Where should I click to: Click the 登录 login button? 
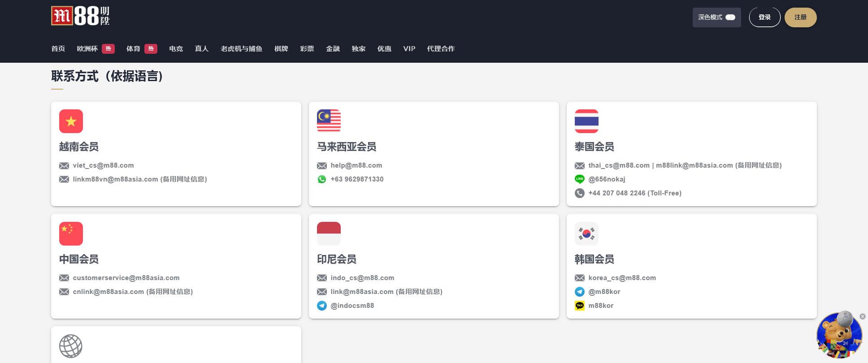[765, 17]
